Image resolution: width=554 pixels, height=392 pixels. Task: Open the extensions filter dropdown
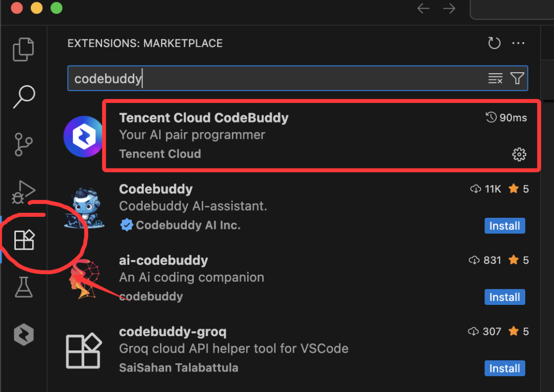coord(517,78)
